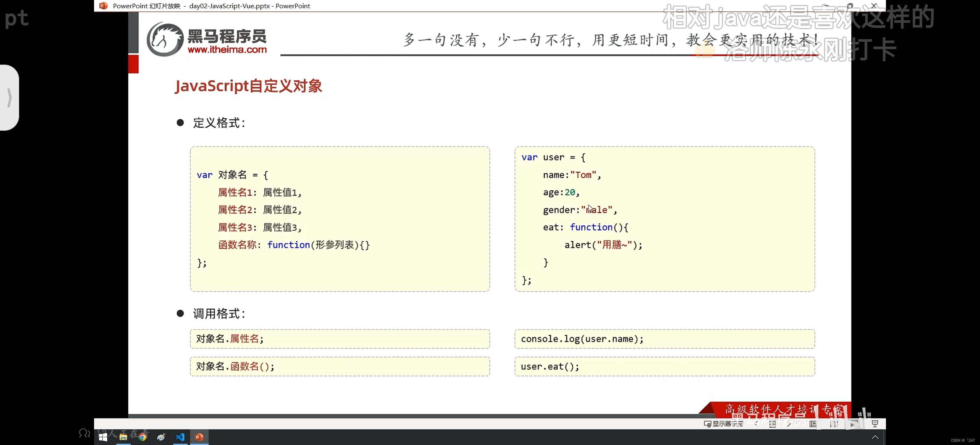
Task: Click the title JavaScript自定义对象
Action: [x=248, y=86]
